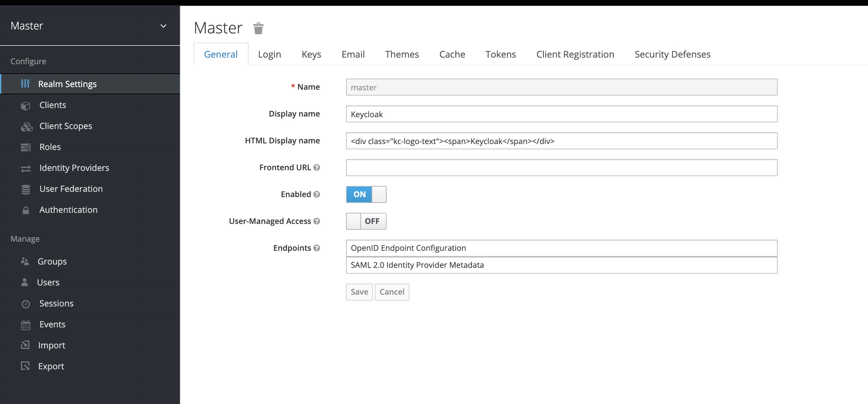Click the Identity Providers icon in sidebar

click(26, 167)
